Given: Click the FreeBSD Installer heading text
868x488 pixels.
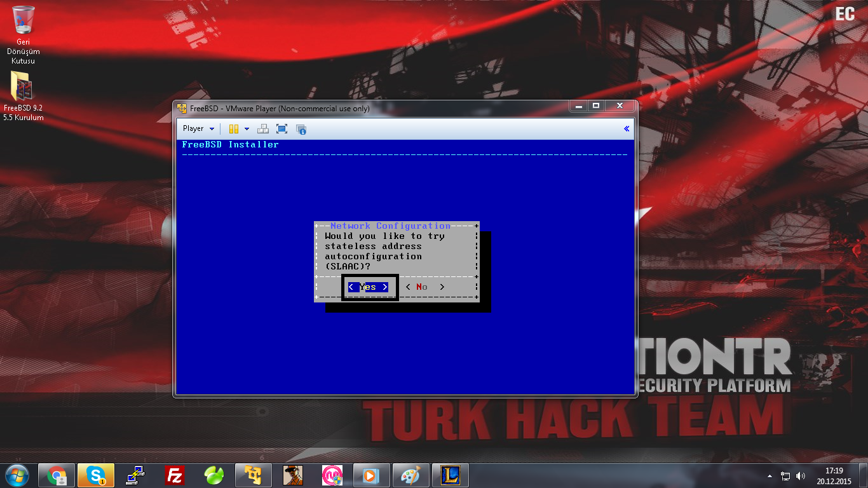Looking at the screenshot, I should tap(231, 144).
